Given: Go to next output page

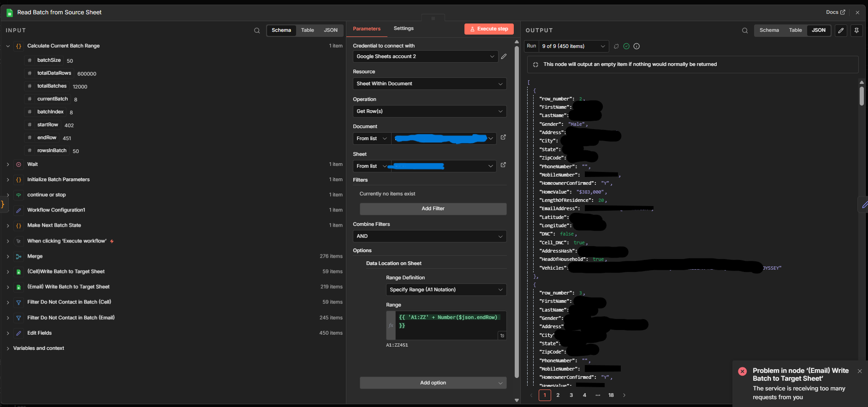Looking at the screenshot, I should (624, 395).
